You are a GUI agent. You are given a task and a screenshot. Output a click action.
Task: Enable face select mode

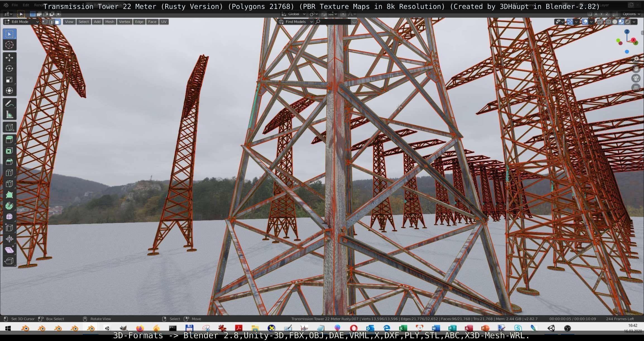click(58, 22)
